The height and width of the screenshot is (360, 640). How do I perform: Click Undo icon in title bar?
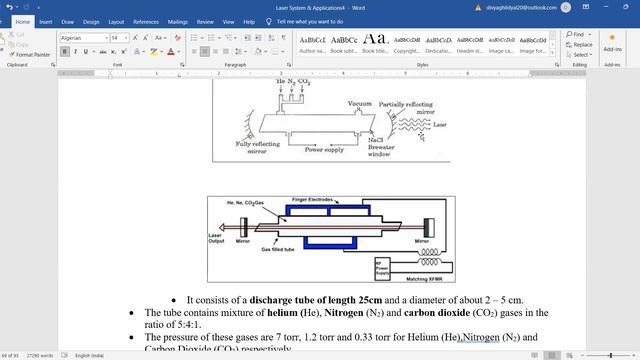(9, 7)
